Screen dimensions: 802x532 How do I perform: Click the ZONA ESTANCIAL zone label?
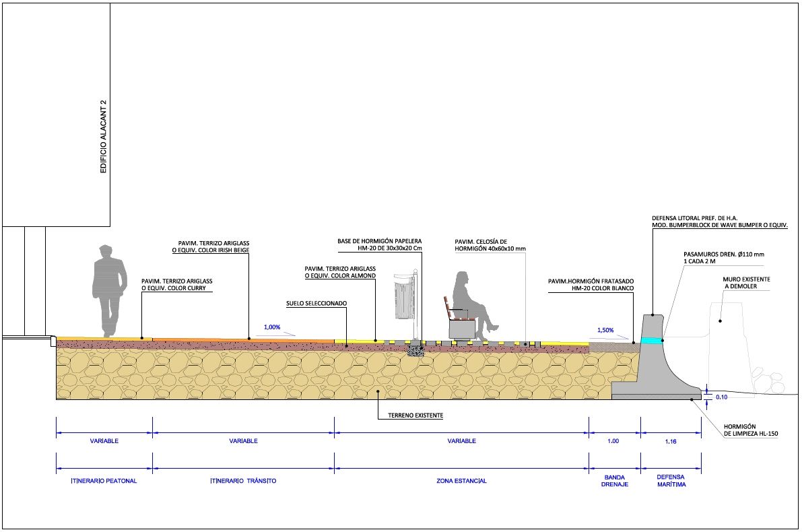461,481
